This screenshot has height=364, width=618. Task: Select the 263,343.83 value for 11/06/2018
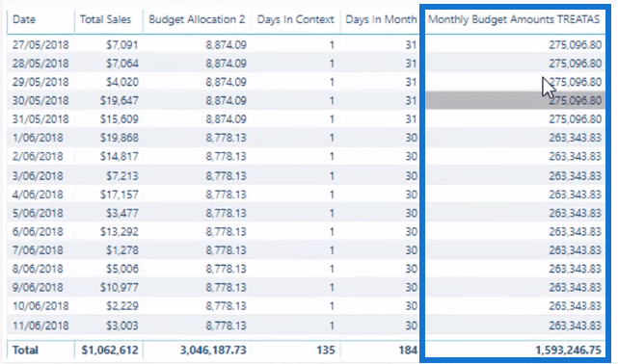click(575, 325)
